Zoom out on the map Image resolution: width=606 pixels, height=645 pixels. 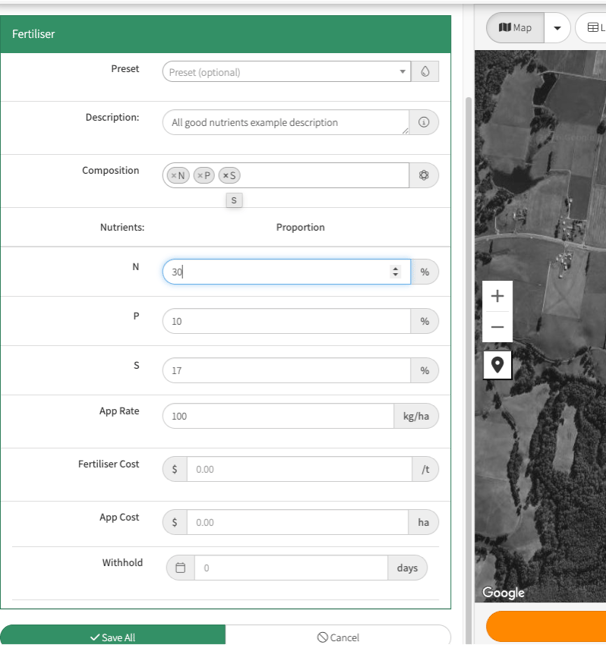coord(497,327)
